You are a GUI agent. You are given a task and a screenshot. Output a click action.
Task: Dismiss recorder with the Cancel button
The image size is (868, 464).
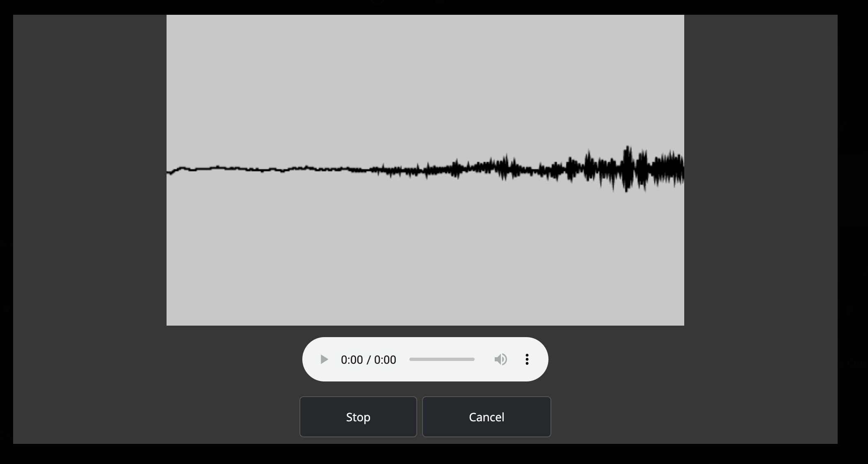pos(487,417)
